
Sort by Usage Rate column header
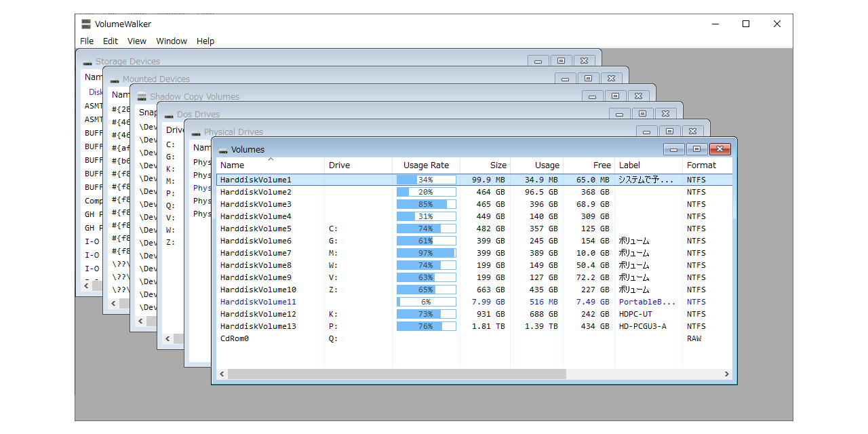click(x=426, y=165)
